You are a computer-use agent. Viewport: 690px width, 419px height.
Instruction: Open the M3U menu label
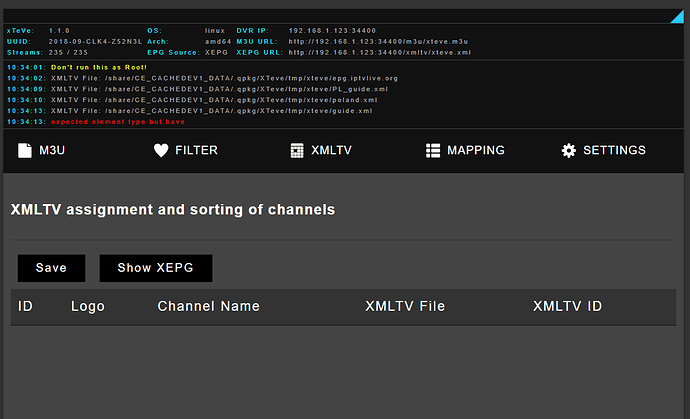tap(52, 151)
